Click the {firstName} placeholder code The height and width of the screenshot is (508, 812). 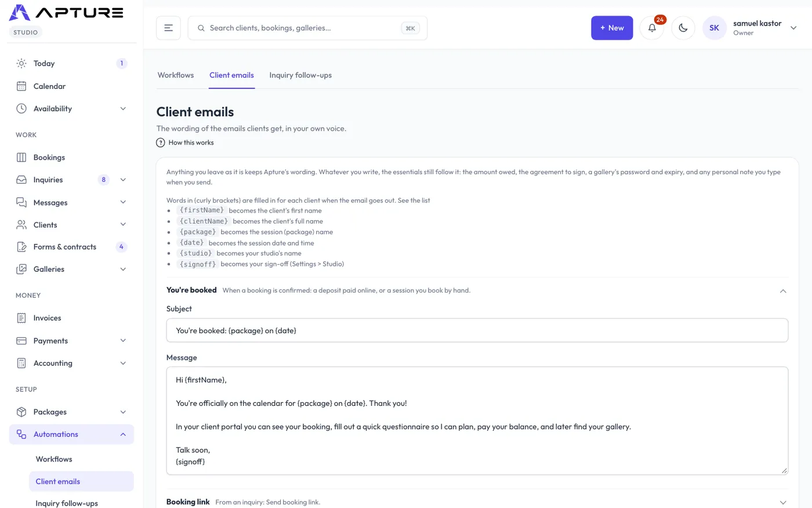(x=201, y=210)
